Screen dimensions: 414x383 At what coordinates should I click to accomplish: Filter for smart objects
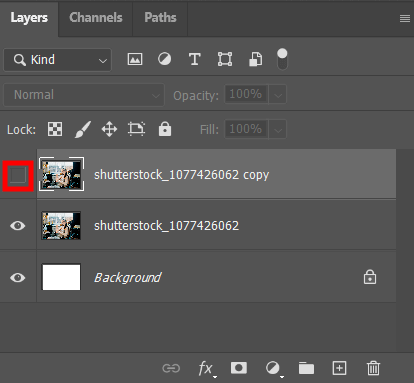256,60
